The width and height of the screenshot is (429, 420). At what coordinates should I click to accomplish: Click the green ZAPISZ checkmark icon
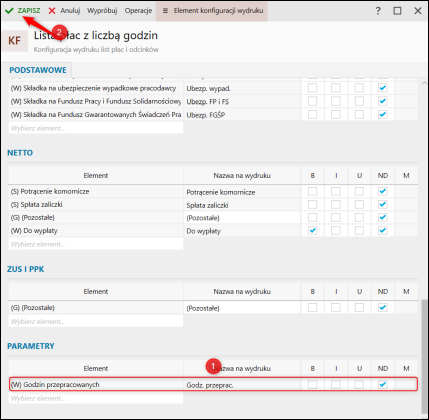click(9, 11)
